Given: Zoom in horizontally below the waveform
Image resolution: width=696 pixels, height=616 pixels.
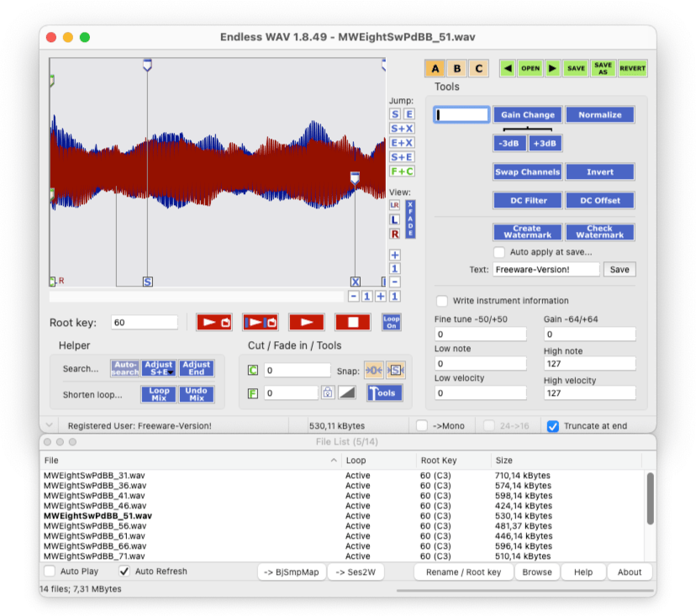Looking at the screenshot, I should [x=381, y=296].
